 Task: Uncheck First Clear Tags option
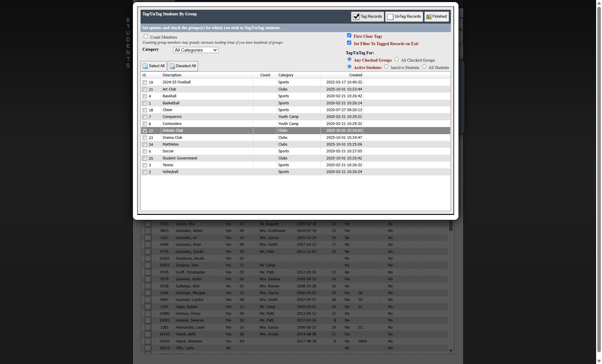click(349, 35)
